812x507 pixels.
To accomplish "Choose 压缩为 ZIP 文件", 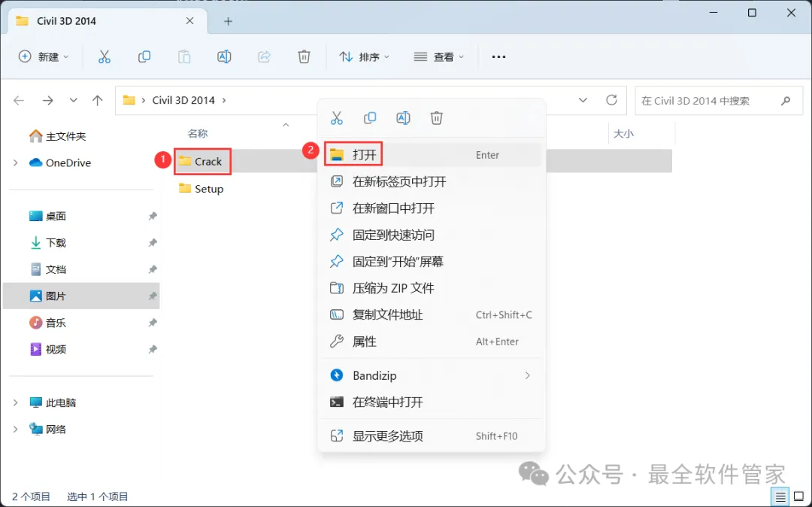I will pos(432,288).
